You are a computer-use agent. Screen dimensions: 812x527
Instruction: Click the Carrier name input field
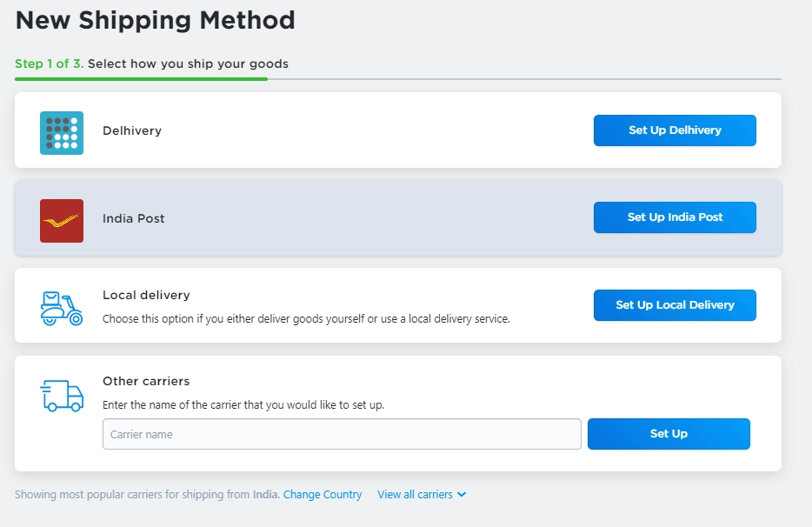point(343,434)
